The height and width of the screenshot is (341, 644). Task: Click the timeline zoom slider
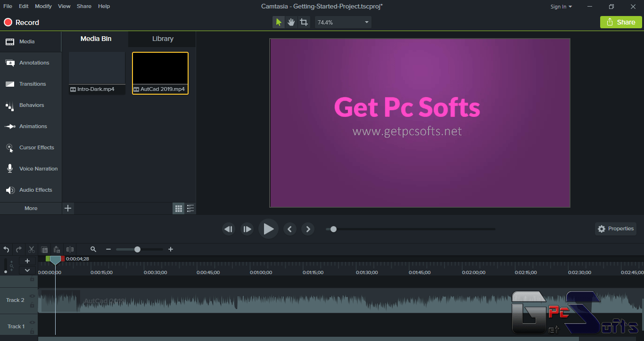pos(140,249)
